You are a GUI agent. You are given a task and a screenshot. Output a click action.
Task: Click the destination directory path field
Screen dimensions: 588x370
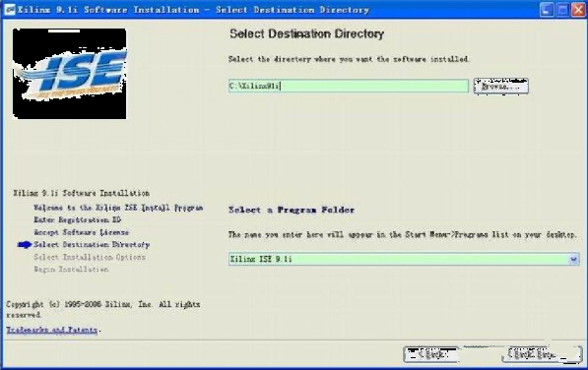pos(349,86)
